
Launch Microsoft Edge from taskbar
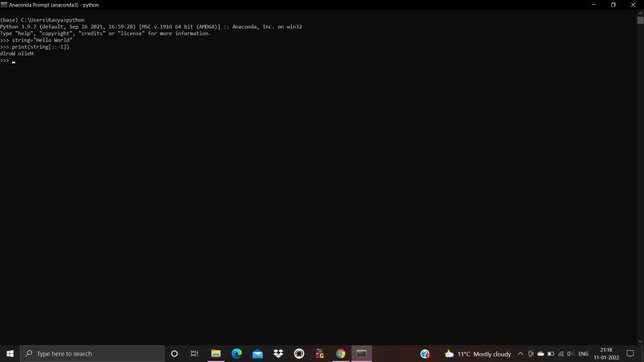pyautogui.click(x=237, y=353)
